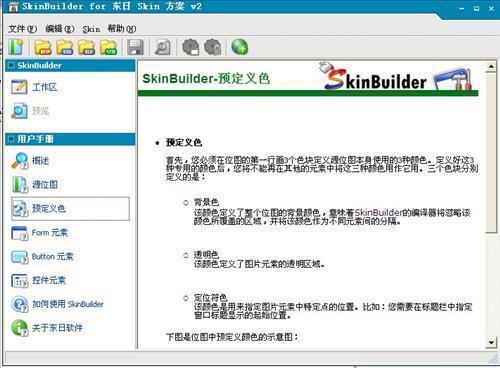The width and height of the screenshot is (500, 368).
Task: Open the Button 元素 manual page
Action: coord(42,256)
